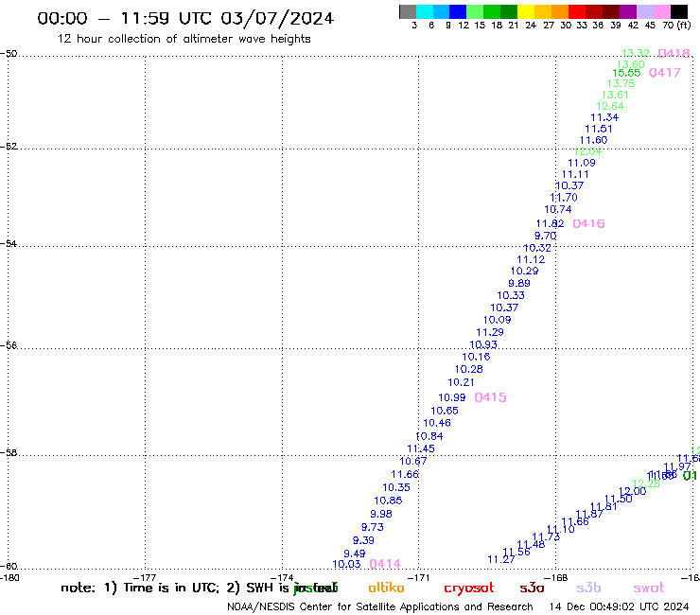700x615 pixels.
Task: Click subtitle '12 hour collection of altimeter wave heights'
Action: click(x=184, y=39)
